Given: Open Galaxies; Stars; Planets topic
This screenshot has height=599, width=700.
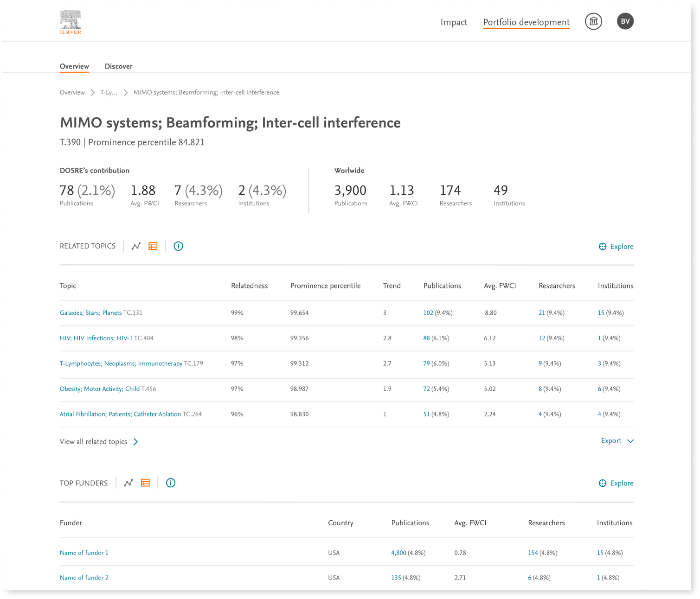Looking at the screenshot, I should (x=91, y=313).
